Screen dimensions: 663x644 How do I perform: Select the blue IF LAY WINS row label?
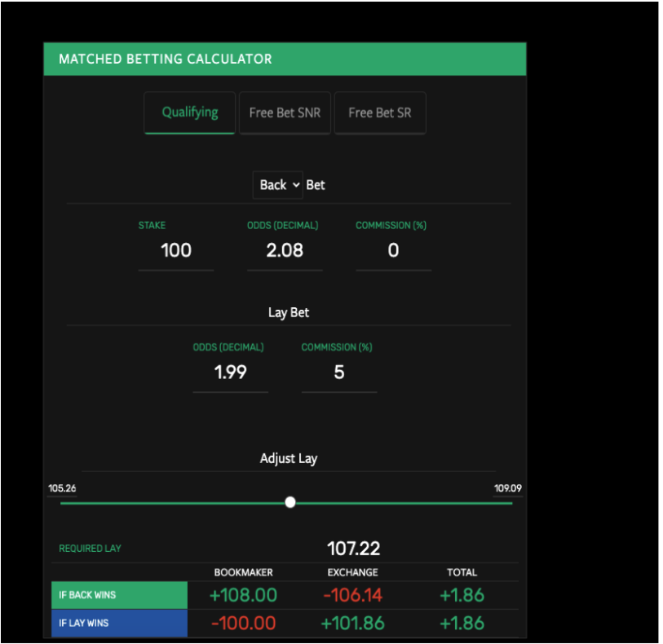[119, 624]
